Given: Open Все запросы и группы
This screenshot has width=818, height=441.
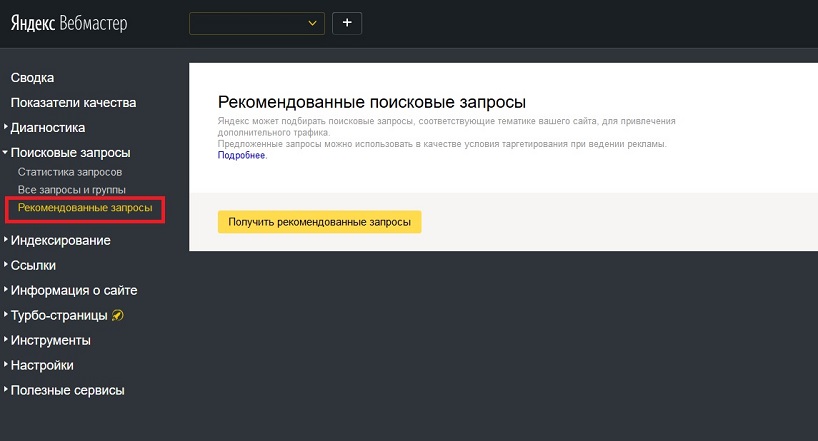Looking at the screenshot, I should (71, 190).
